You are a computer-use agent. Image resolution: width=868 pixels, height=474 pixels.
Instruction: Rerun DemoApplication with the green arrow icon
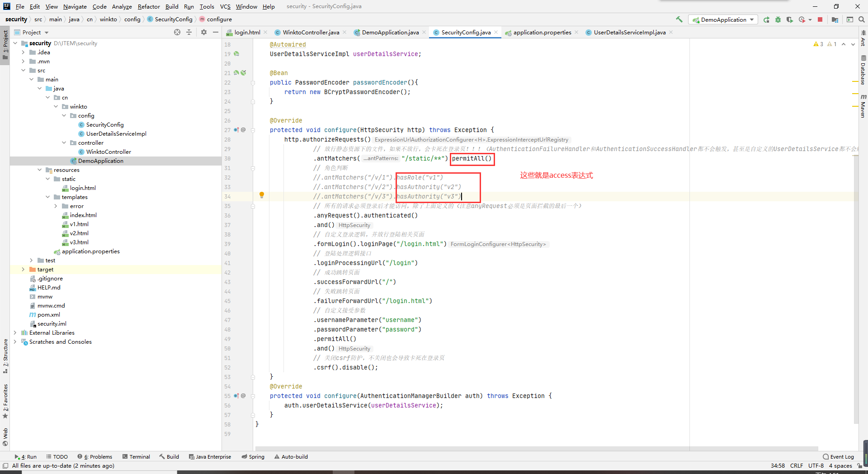click(766, 19)
